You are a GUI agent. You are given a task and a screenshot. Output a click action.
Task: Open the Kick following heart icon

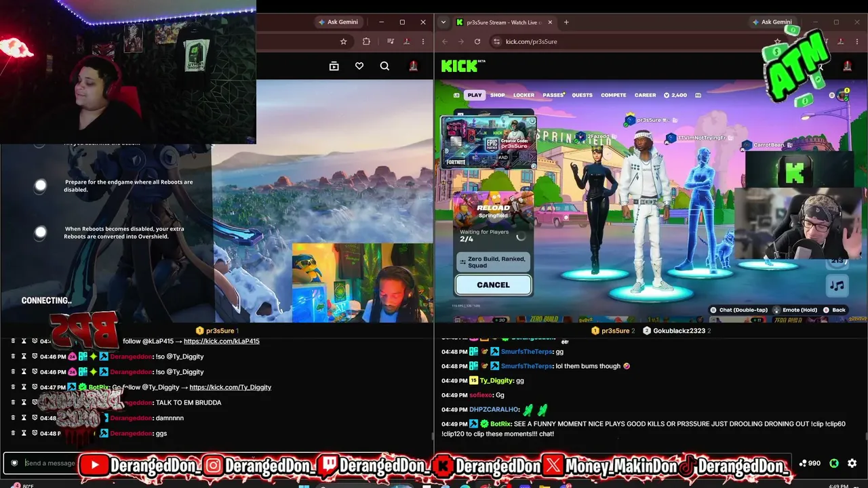click(x=359, y=66)
